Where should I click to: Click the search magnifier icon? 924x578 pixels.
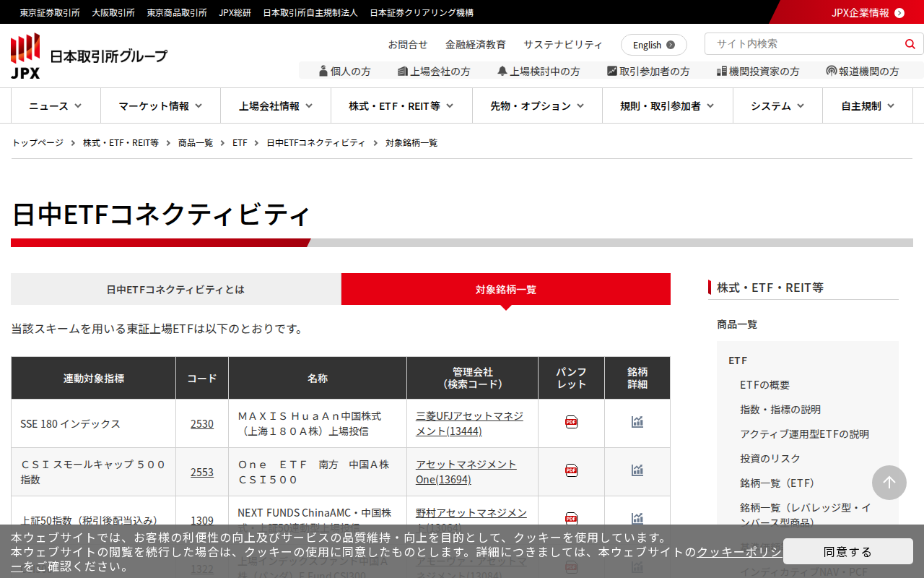click(910, 44)
